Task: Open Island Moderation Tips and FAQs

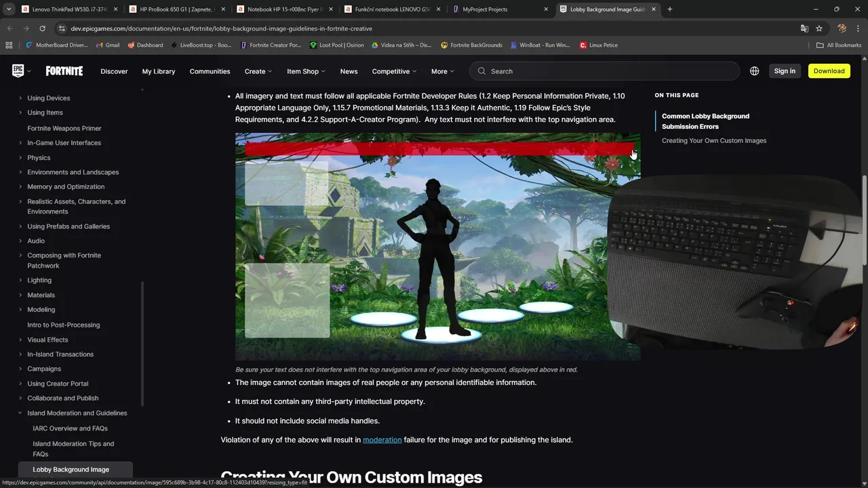Action: (x=73, y=449)
